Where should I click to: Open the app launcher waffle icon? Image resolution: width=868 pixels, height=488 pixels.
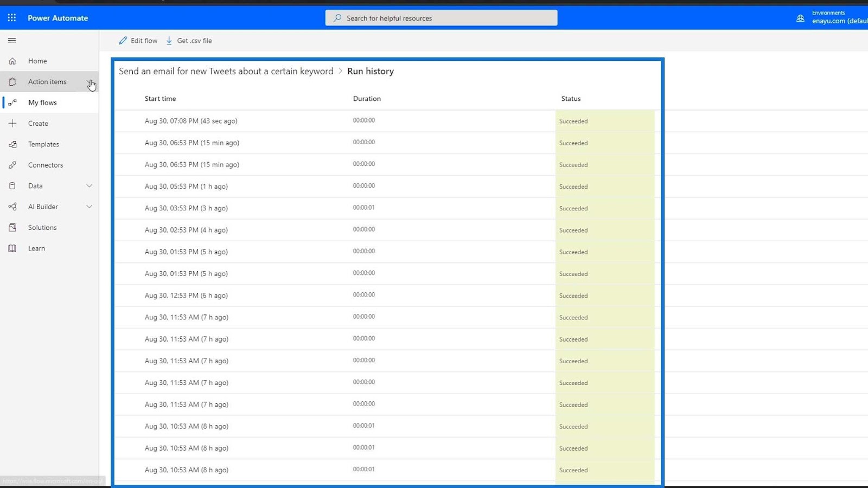[x=12, y=18]
